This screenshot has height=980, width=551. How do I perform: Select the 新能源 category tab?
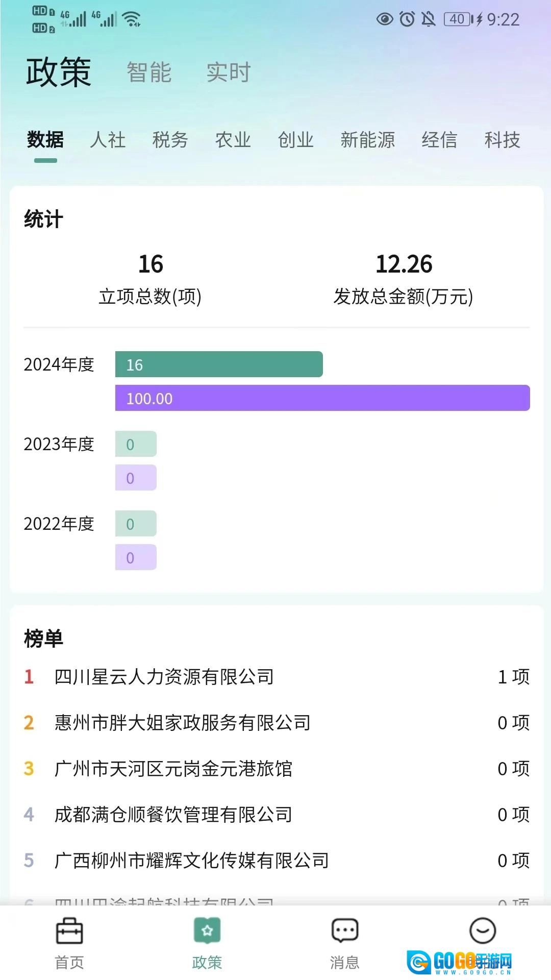tap(368, 139)
